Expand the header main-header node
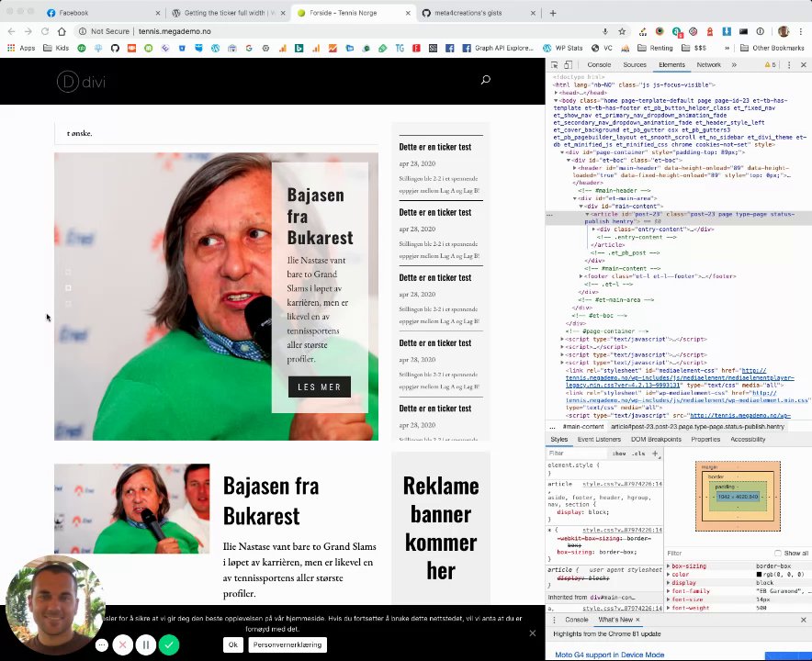 [575, 168]
